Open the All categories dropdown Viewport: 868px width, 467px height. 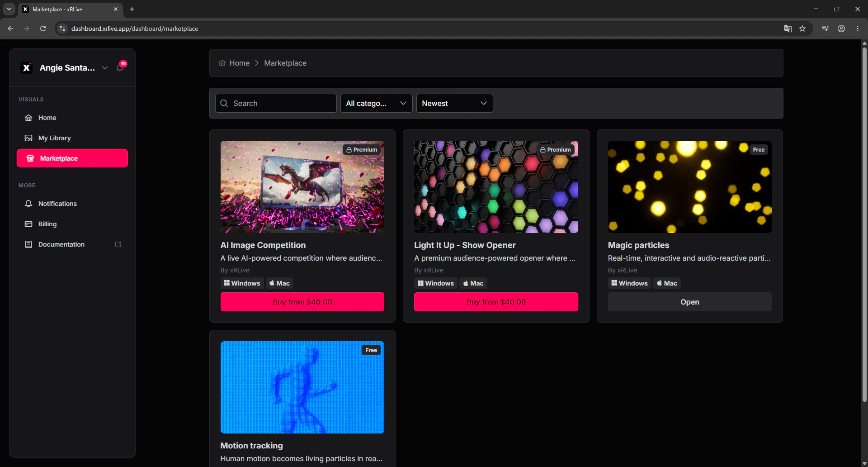click(376, 103)
